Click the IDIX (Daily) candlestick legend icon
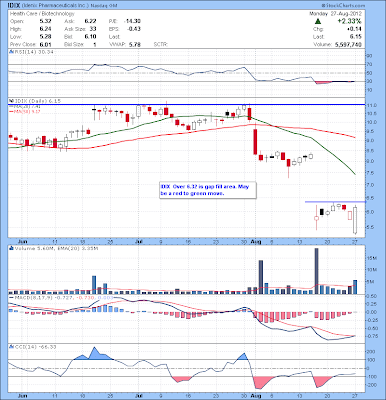This screenshot has height=400, width=386. pos(10,101)
